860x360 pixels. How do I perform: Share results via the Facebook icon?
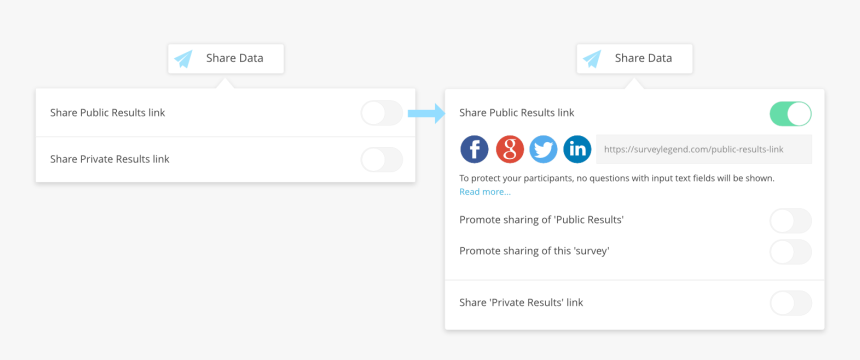474,149
